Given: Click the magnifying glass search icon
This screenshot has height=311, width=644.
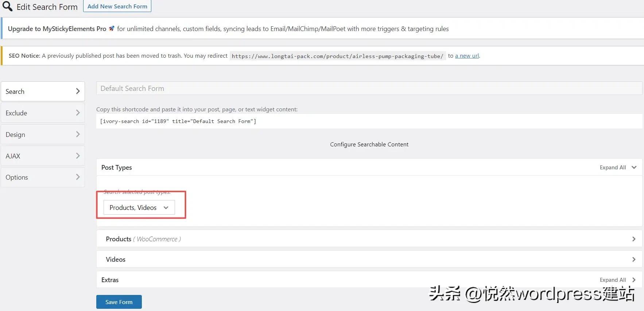Looking at the screenshot, I should [x=7, y=6].
